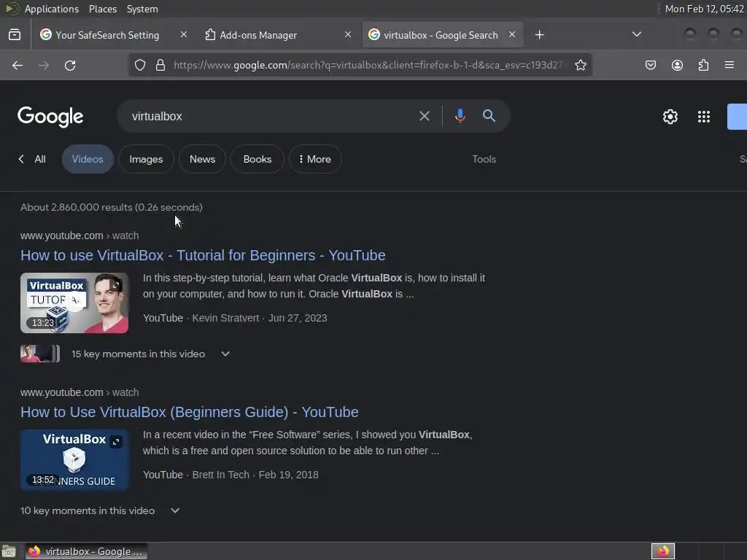Click the site security padlock icon
Image resolution: width=747 pixels, height=560 pixels.
160,65
